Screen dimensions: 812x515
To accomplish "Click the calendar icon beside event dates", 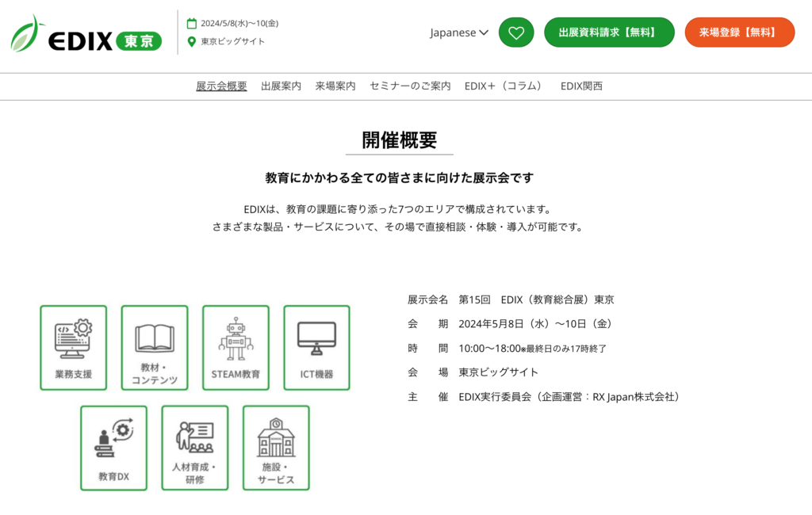I will 191,23.
